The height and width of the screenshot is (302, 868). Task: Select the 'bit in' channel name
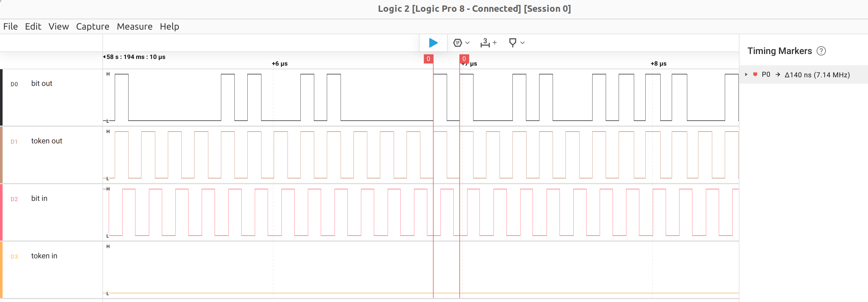click(39, 198)
